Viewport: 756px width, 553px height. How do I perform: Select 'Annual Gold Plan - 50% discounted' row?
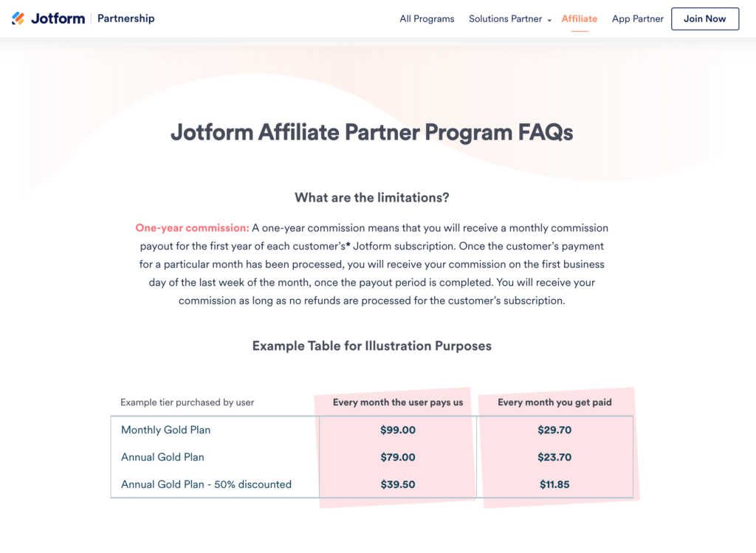pyautogui.click(x=206, y=484)
